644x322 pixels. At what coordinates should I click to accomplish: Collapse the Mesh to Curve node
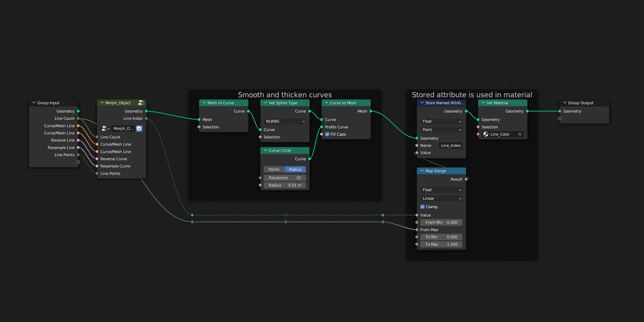tap(204, 103)
